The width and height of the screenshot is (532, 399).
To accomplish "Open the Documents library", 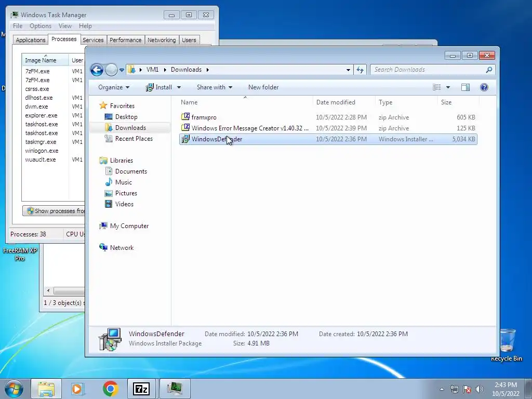I will click(x=131, y=171).
